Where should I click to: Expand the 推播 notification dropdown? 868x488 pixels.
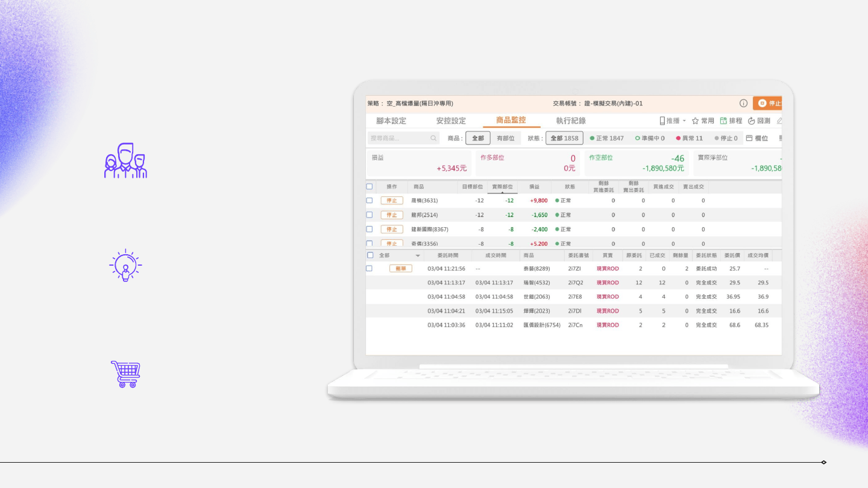684,121
